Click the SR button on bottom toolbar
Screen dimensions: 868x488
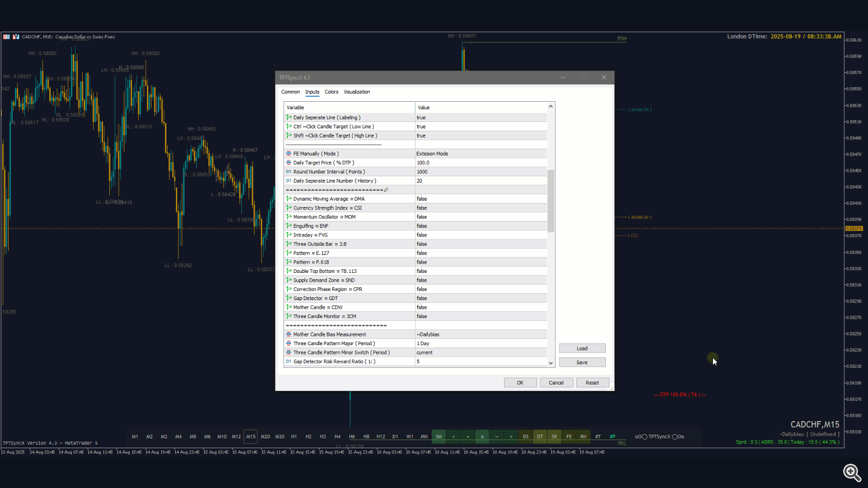[554, 437]
